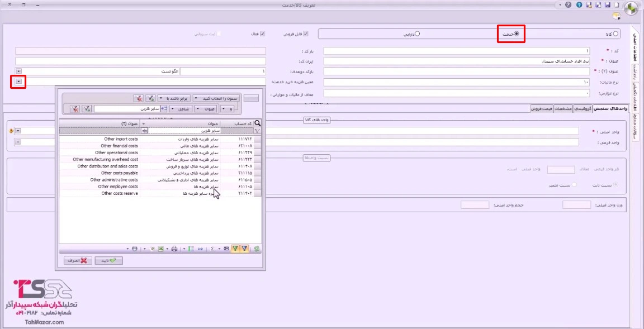Select the Other import costs row
This screenshot has height=329, width=644.
tap(160, 140)
